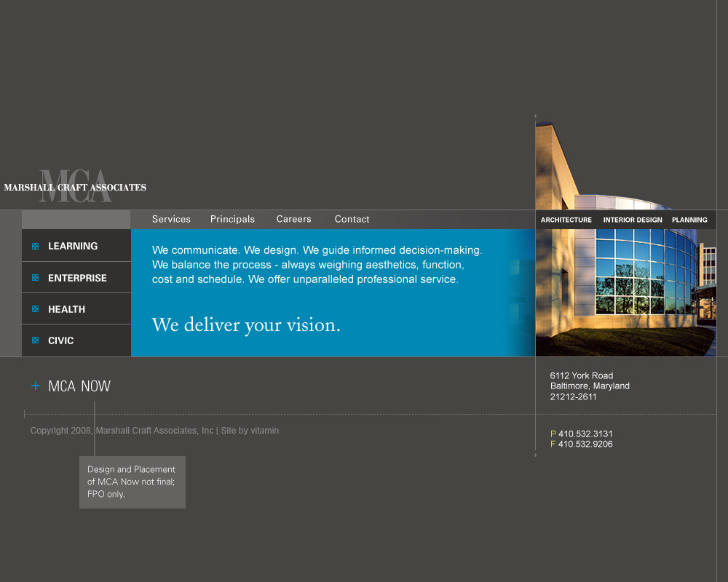Switch to INTERIOR DESIGN
This screenshot has height=582, width=728.
pos(633,220)
